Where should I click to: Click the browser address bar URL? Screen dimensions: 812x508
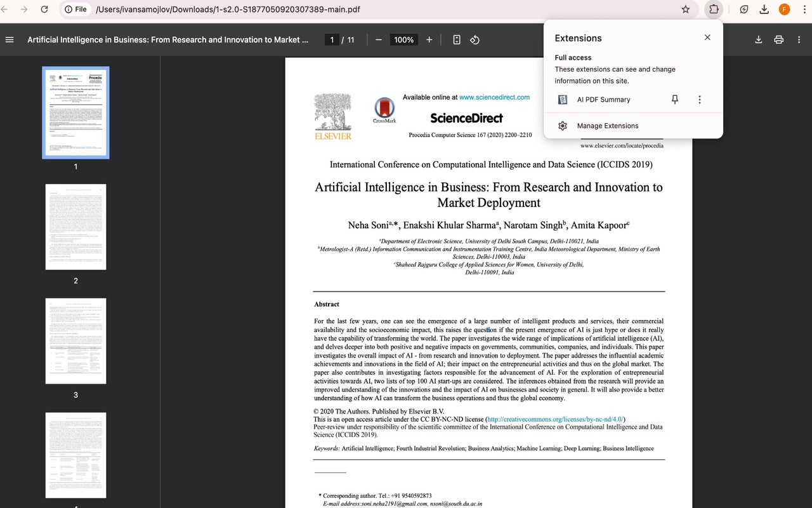(x=228, y=10)
